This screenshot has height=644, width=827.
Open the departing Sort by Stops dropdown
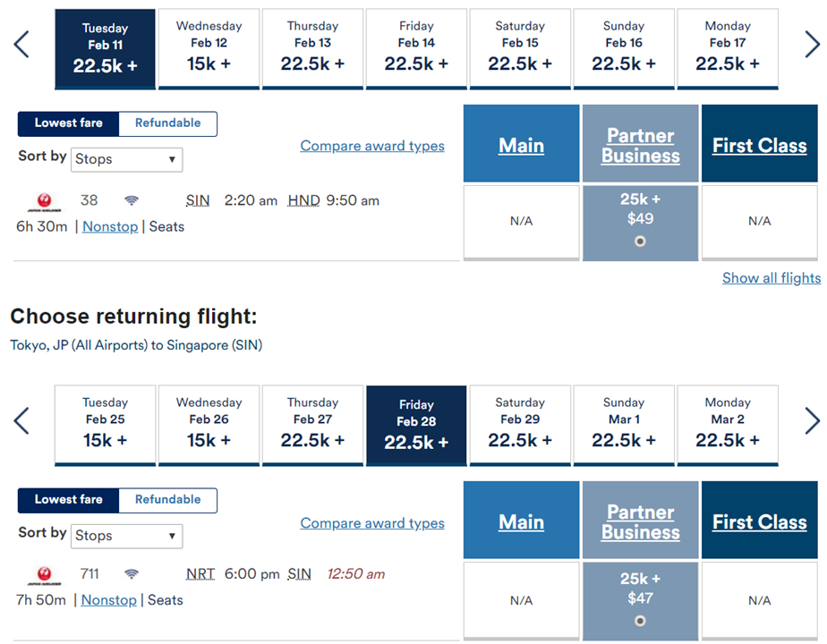[x=126, y=159]
